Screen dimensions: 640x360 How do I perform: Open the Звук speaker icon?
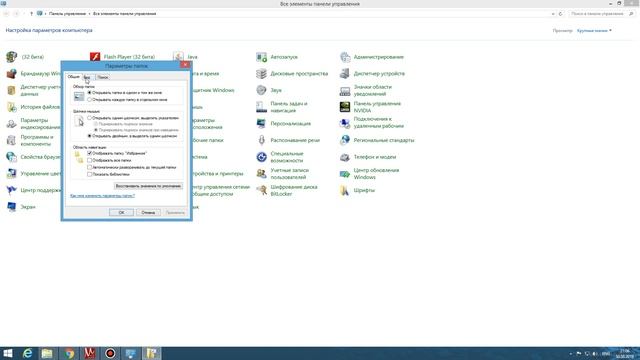261,90
